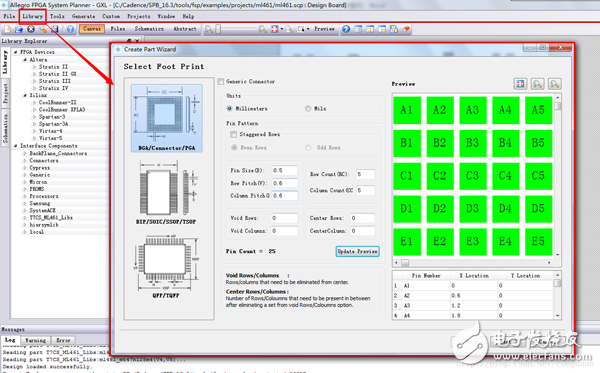Open the Generate menu
This screenshot has height=373, width=600.
[x=83, y=16]
